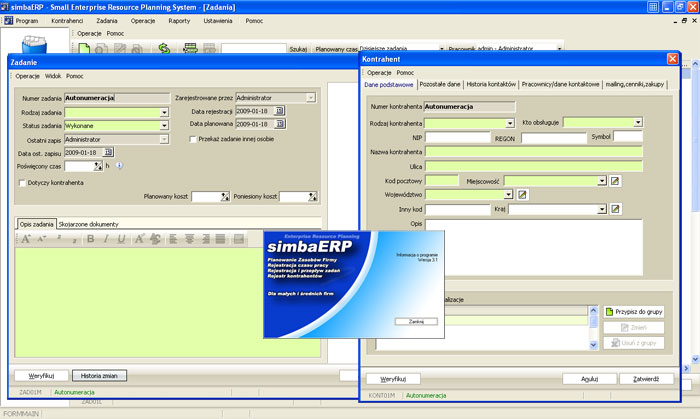700x419 pixels.
Task: Open the Raporty menu
Action: pos(179,21)
